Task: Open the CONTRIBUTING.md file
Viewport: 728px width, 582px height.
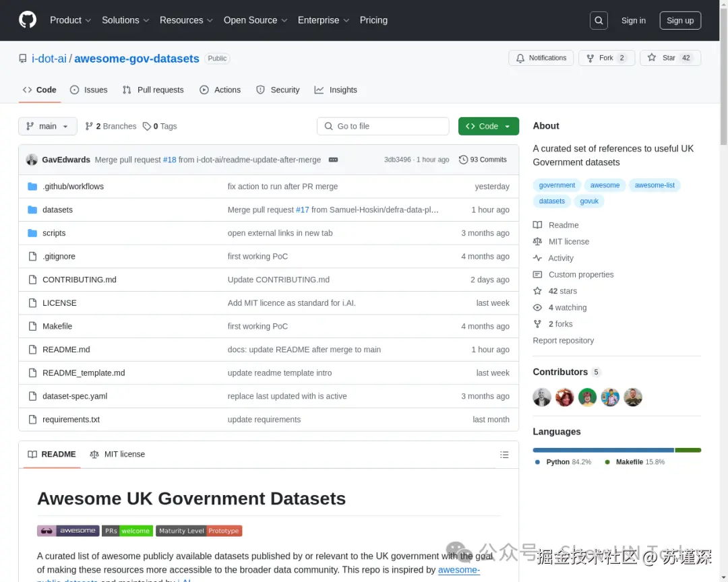Action: (x=80, y=280)
